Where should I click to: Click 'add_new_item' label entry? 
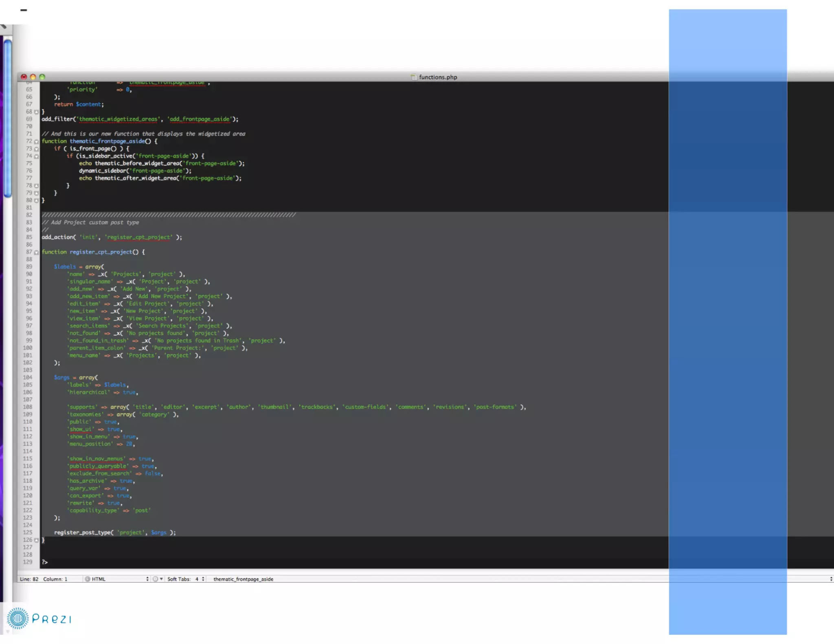pos(149,296)
